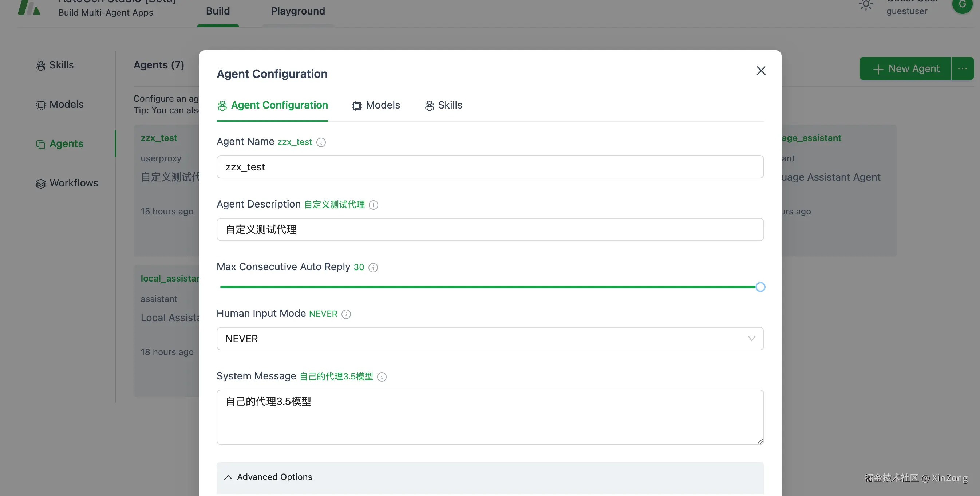Click the System Message text area
Image resolution: width=980 pixels, height=496 pixels.
click(490, 417)
